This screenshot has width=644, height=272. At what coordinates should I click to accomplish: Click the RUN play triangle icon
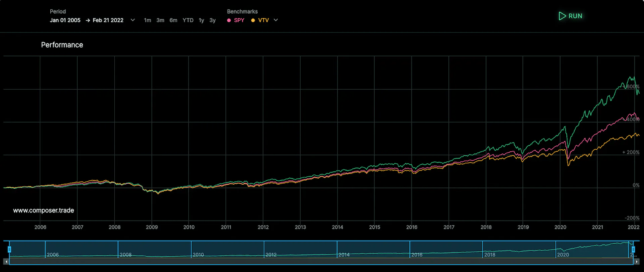[562, 16]
